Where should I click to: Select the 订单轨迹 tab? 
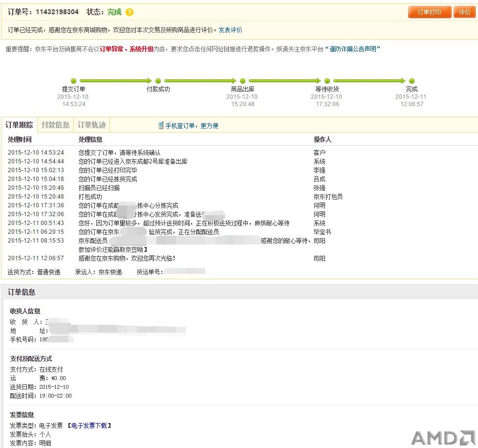click(91, 125)
